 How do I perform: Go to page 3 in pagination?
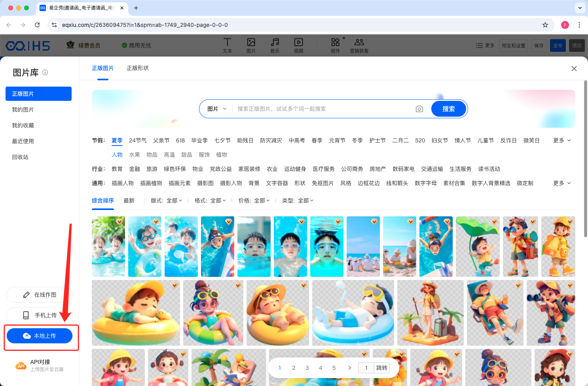307,368
